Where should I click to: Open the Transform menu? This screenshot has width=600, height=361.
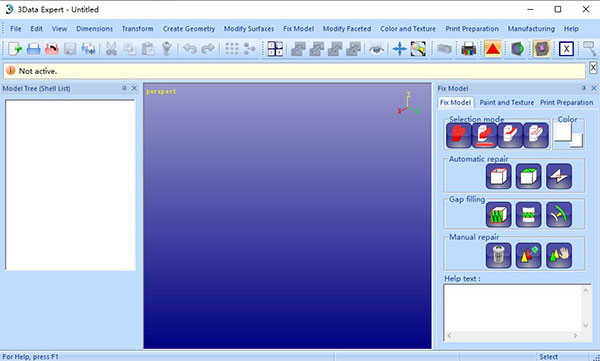point(137,29)
